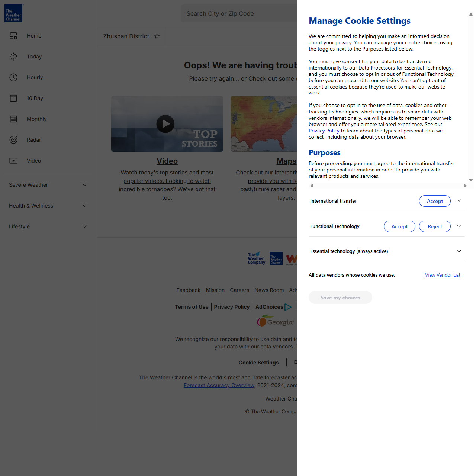Open the Video sidebar menu item
Screen dimensions: 476x476
point(33,161)
